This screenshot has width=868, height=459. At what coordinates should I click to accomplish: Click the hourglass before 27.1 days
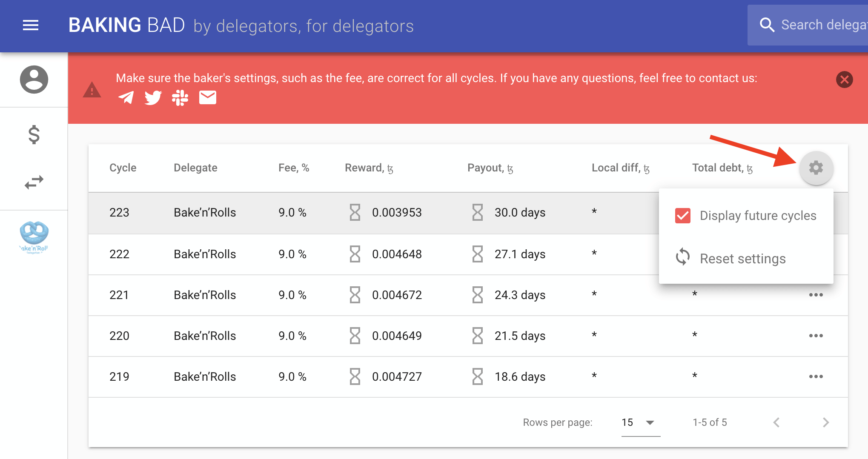(x=478, y=254)
